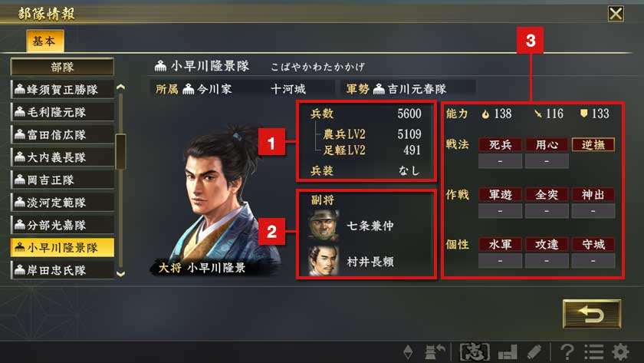Image resolution: width=644 pixels, height=363 pixels.
Task: Click the diamond compass icon
Action: 408,352
